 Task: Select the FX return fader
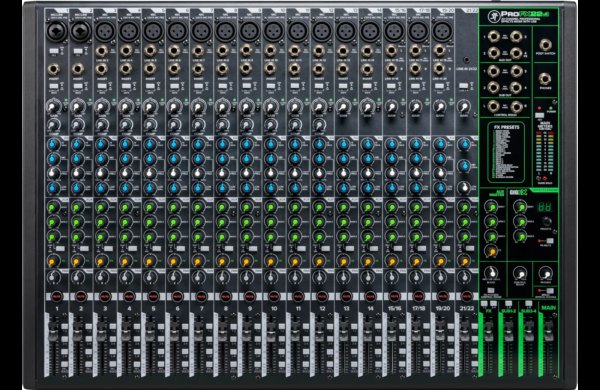coord(489,331)
